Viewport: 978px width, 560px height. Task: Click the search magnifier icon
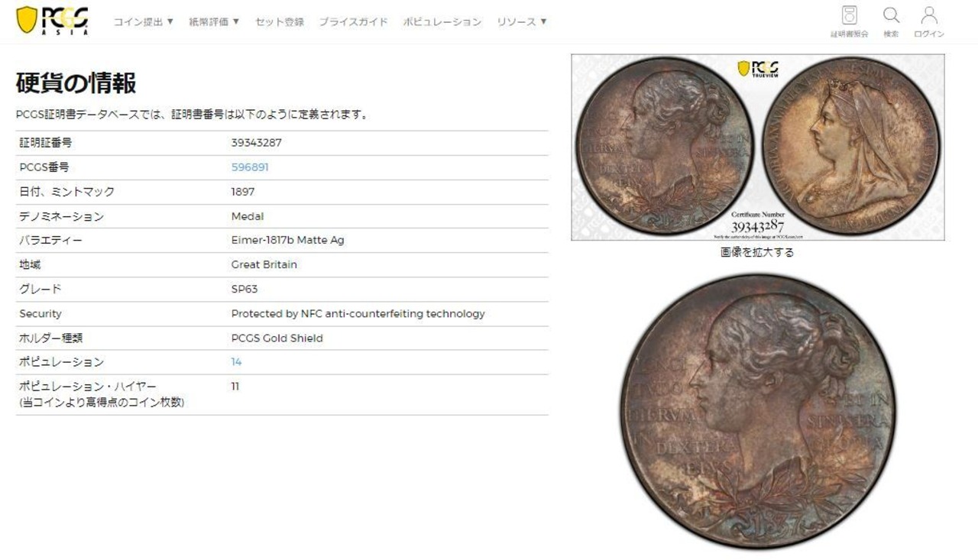(891, 15)
